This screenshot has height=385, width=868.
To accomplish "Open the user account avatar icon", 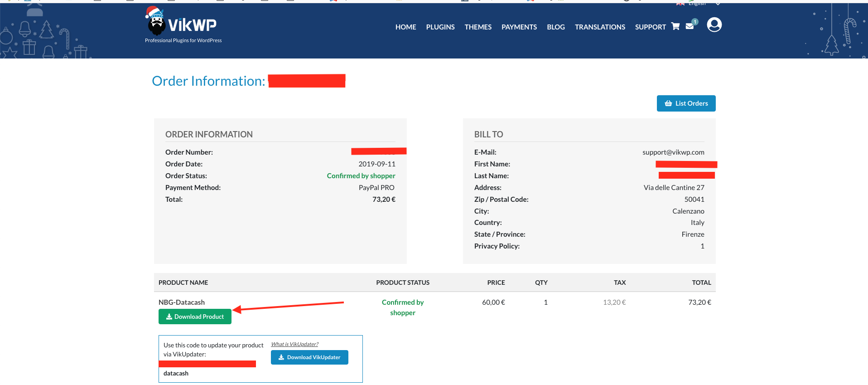I will (714, 25).
